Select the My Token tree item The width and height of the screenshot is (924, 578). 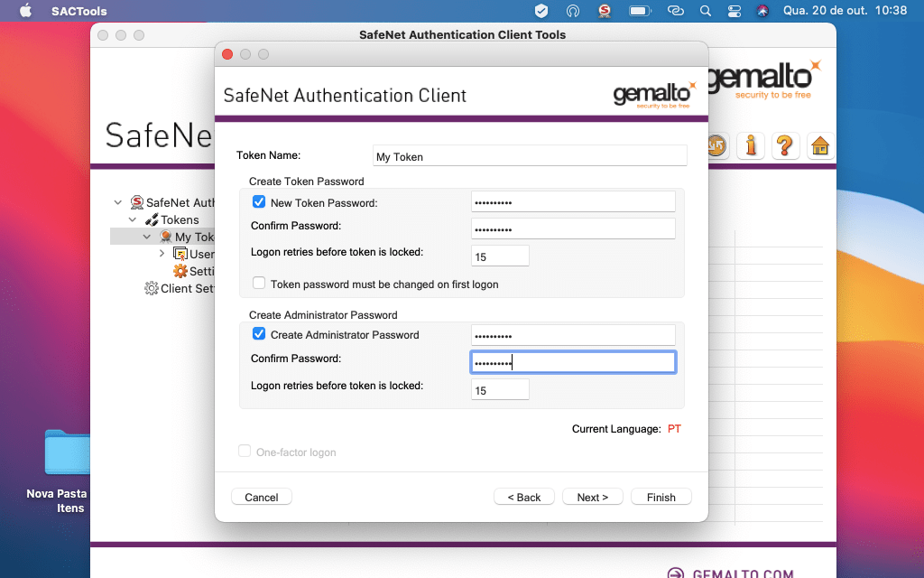click(195, 238)
